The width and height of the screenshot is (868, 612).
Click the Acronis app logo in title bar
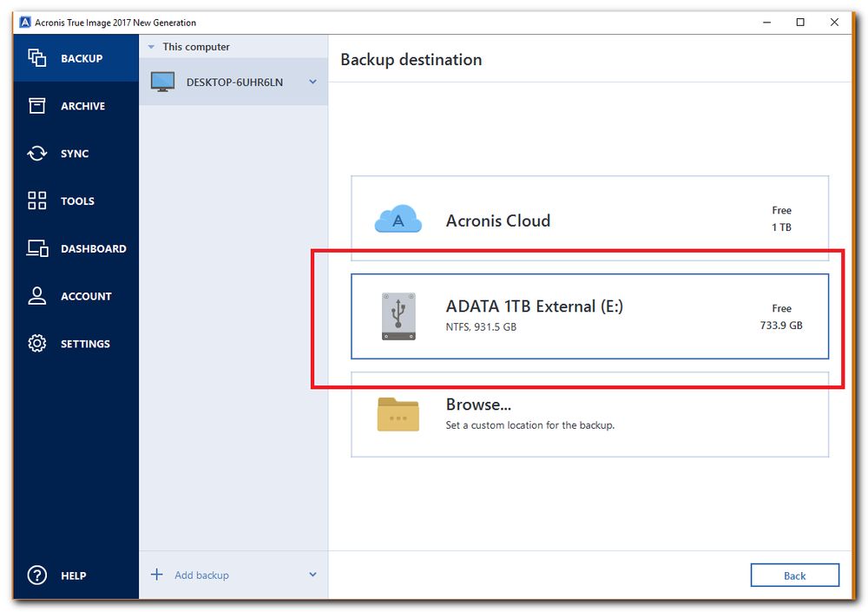(x=25, y=23)
